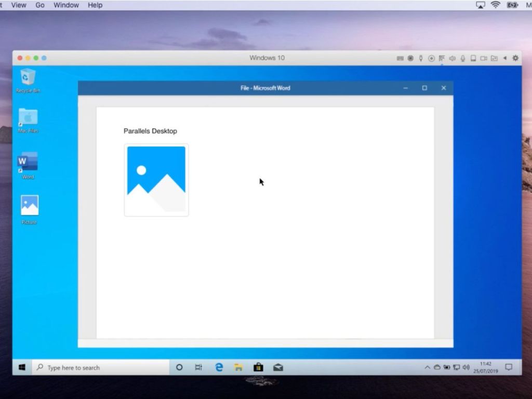
Task: Click the microphone icon in Parallels toolbar
Action: click(x=463, y=58)
